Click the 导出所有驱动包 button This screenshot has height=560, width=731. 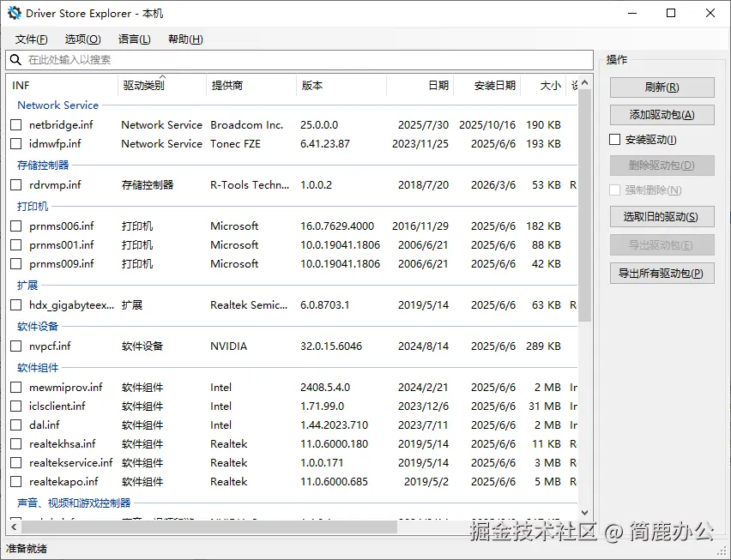pos(662,272)
